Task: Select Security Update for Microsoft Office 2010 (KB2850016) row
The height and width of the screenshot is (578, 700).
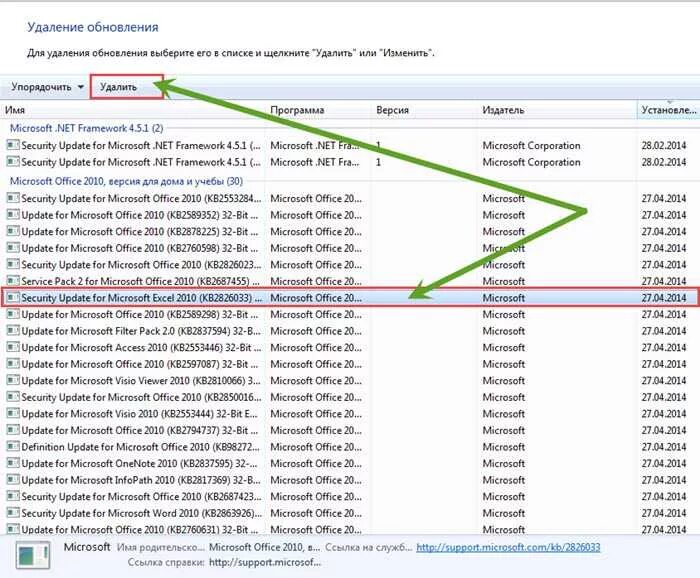Action: click(350, 397)
